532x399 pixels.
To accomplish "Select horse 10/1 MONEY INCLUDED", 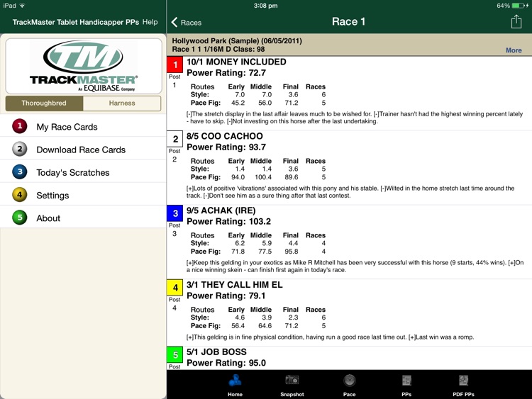I will (236, 62).
